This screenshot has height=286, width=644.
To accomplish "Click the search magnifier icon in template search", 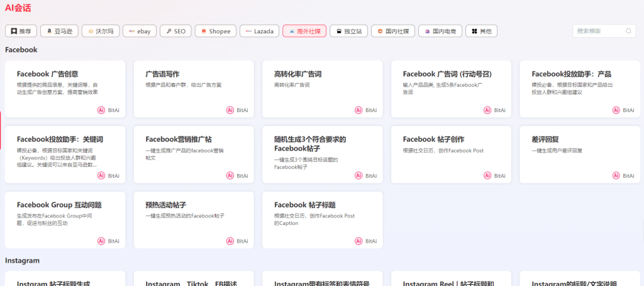I will click(x=628, y=31).
